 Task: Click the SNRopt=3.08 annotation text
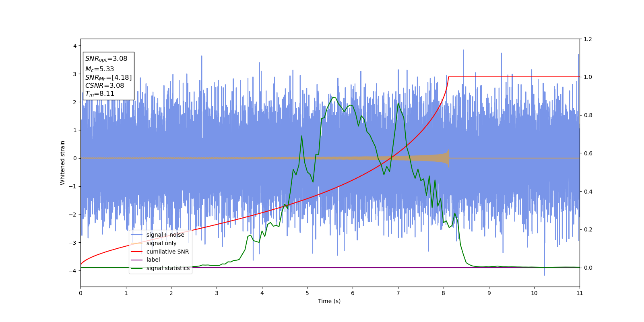[106, 59]
